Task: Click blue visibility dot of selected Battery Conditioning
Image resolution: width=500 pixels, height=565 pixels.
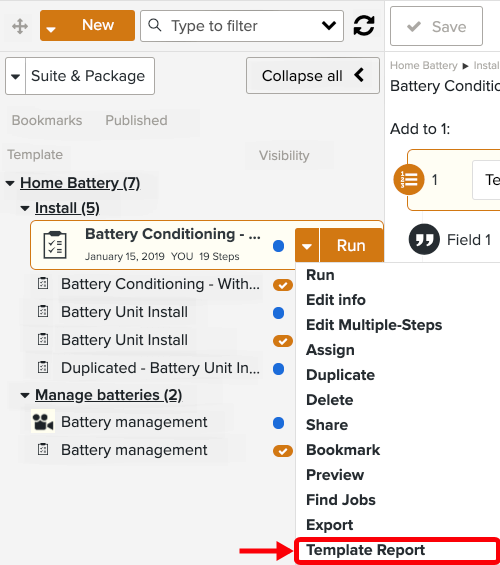Action: (278, 246)
